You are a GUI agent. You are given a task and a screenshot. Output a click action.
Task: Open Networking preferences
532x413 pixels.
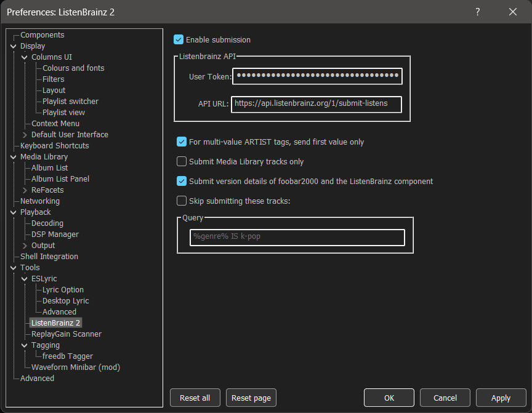(39, 201)
